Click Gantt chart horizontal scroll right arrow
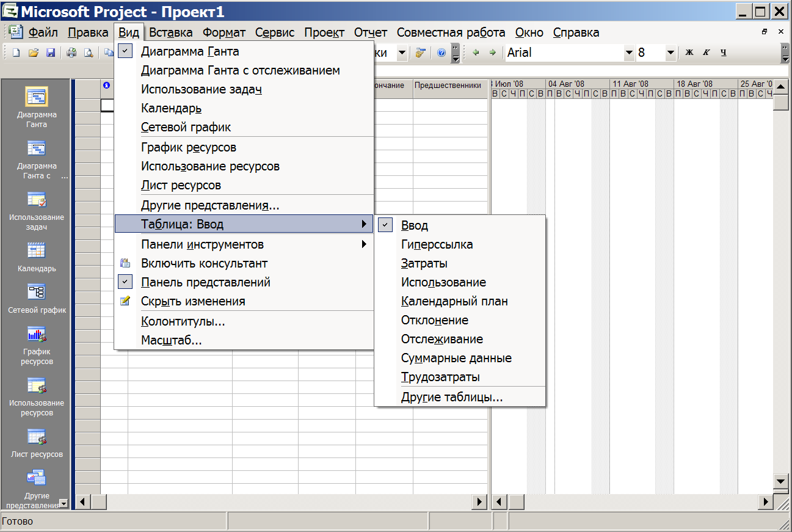Viewport: 792px width, 532px height. pyautogui.click(x=766, y=502)
